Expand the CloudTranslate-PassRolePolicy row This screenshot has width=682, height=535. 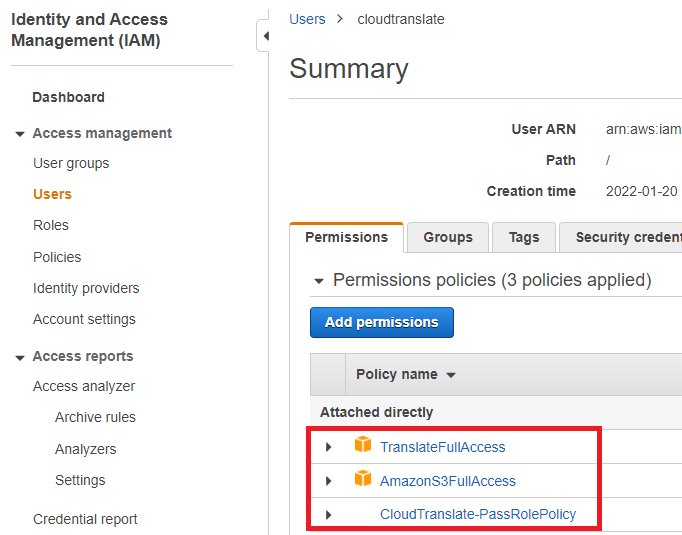329,515
